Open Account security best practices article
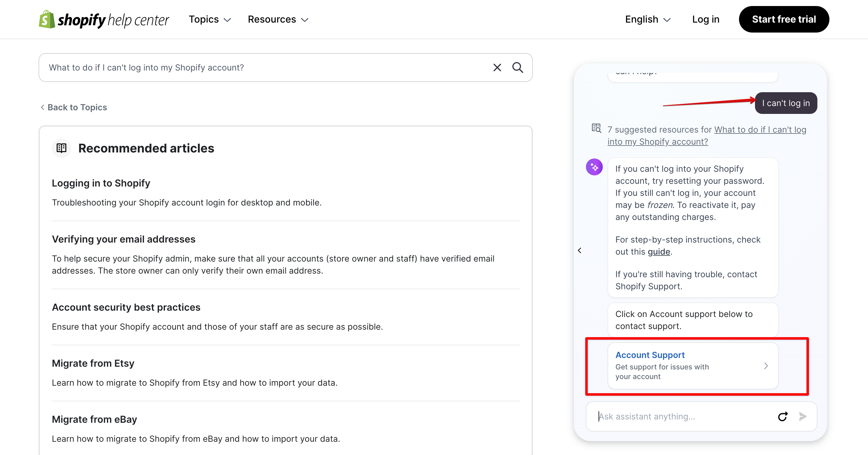 (x=126, y=307)
